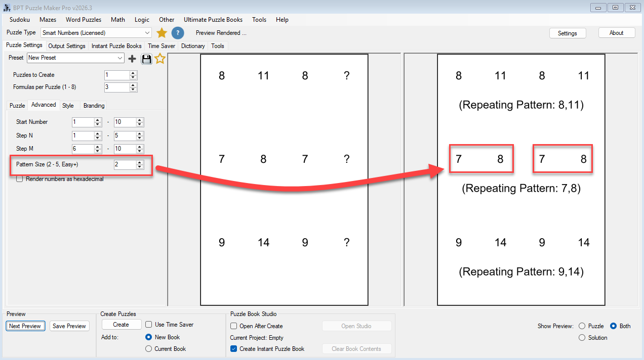Open the Other menu
Image resolution: width=644 pixels, height=360 pixels.
point(167,20)
